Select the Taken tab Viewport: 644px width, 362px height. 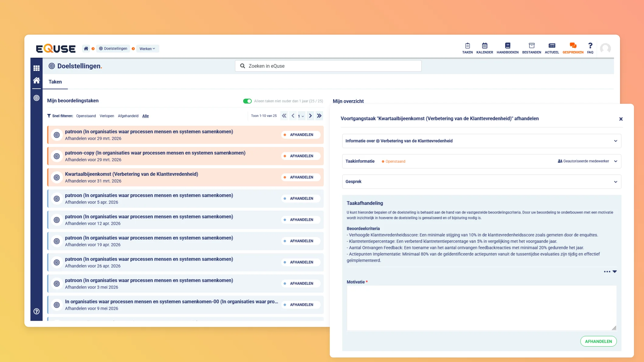(x=55, y=82)
